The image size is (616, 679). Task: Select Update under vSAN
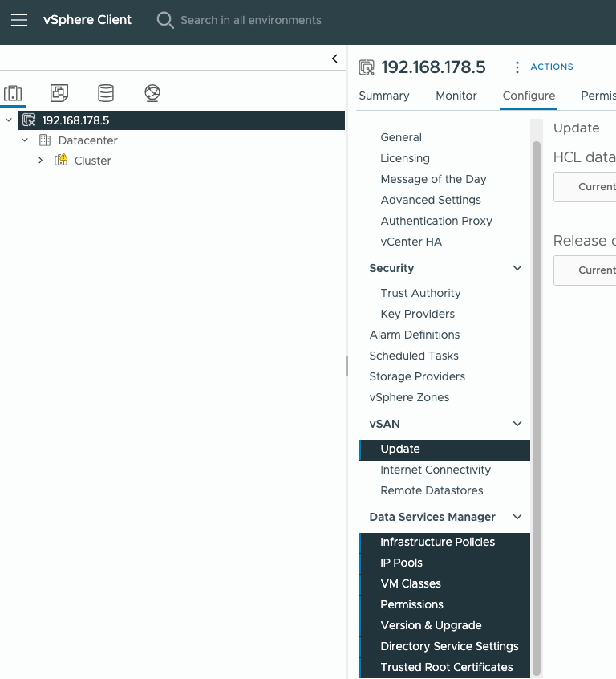point(444,450)
